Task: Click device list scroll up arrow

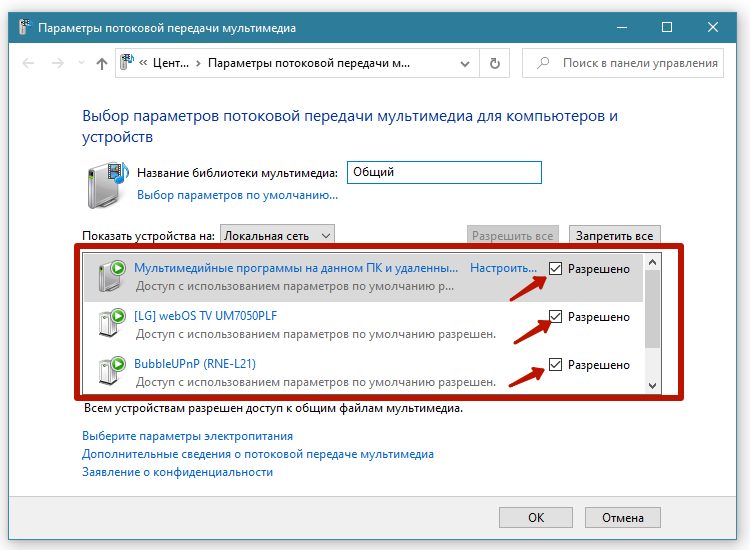Action: pos(652,263)
